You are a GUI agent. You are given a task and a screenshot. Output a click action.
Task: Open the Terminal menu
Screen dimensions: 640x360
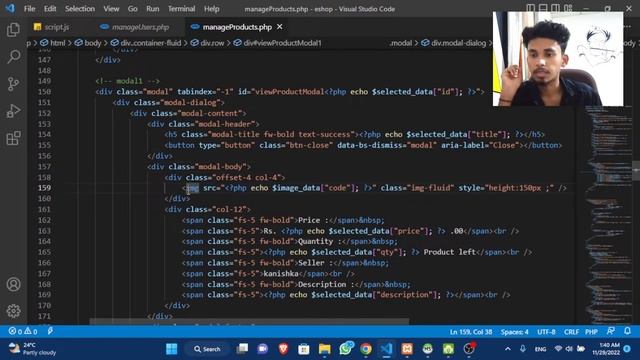click(x=181, y=9)
